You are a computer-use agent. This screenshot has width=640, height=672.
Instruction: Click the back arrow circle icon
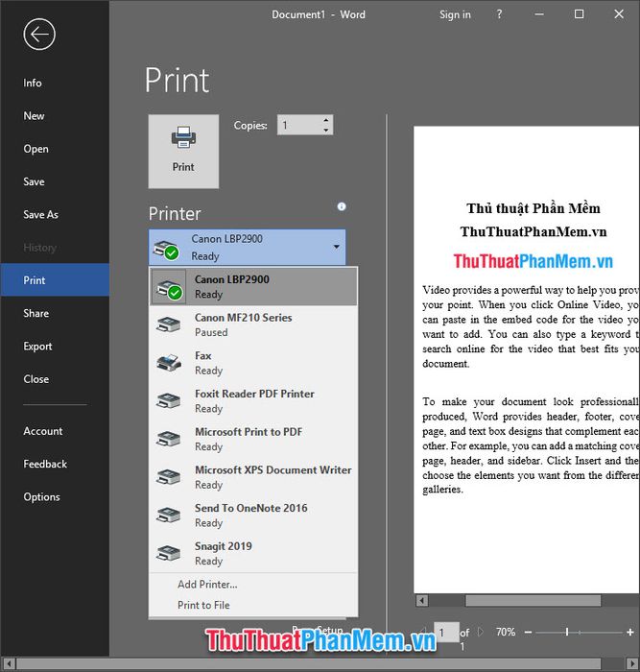click(x=39, y=35)
